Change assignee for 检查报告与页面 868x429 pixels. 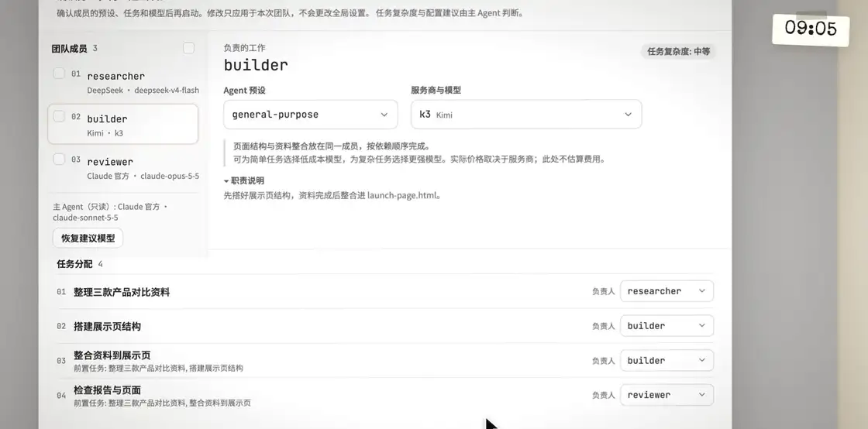pos(666,395)
